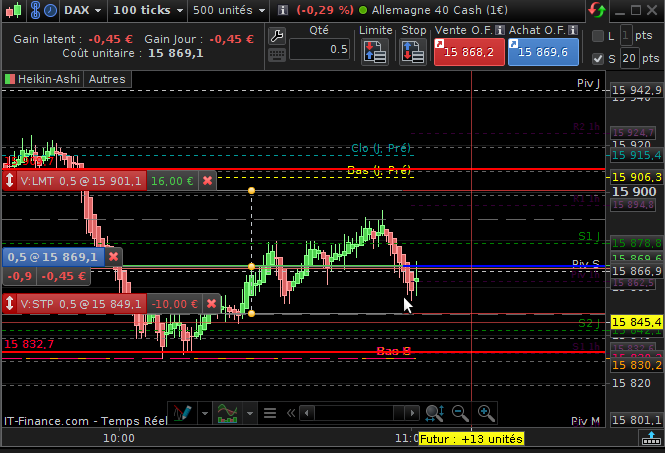Click the blue clock icon
The image size is (665, 453).
tap(50, 10)
